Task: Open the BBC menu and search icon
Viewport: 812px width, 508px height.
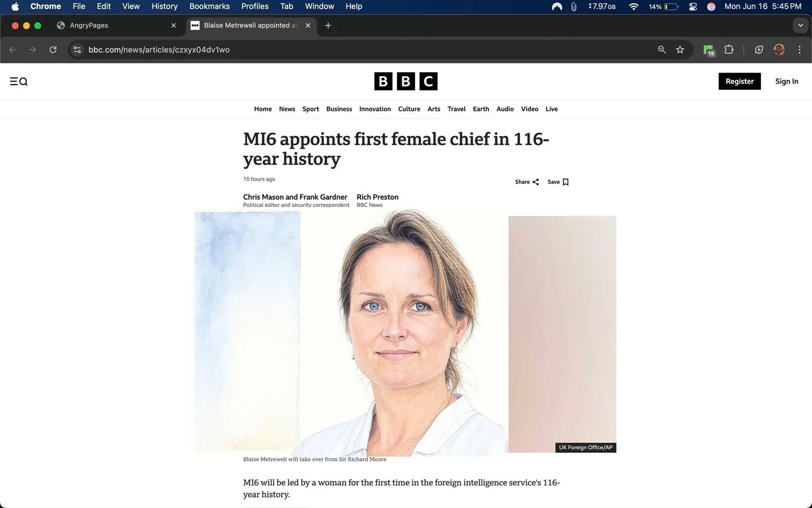Action: 19,81
